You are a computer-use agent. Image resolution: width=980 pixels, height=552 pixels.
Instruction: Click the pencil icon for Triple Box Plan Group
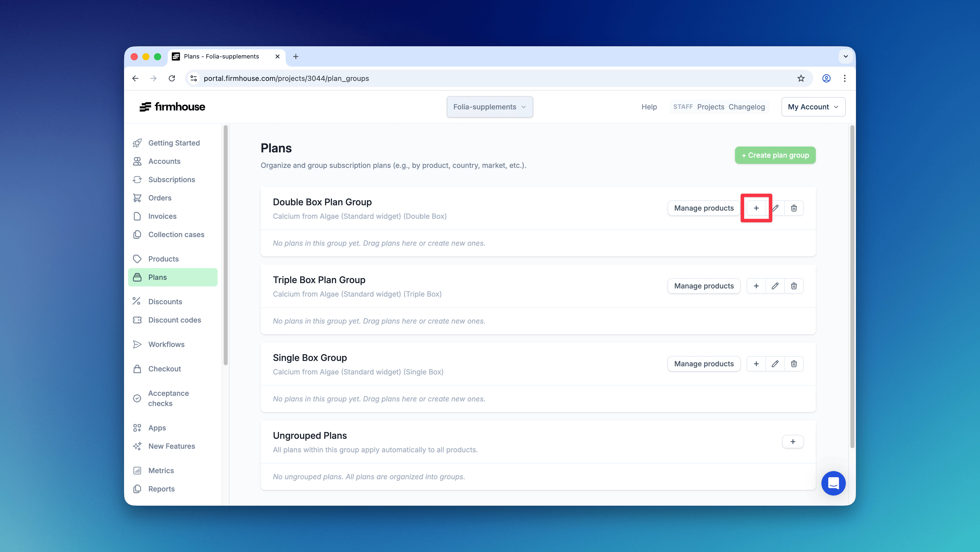coord(775,285)
